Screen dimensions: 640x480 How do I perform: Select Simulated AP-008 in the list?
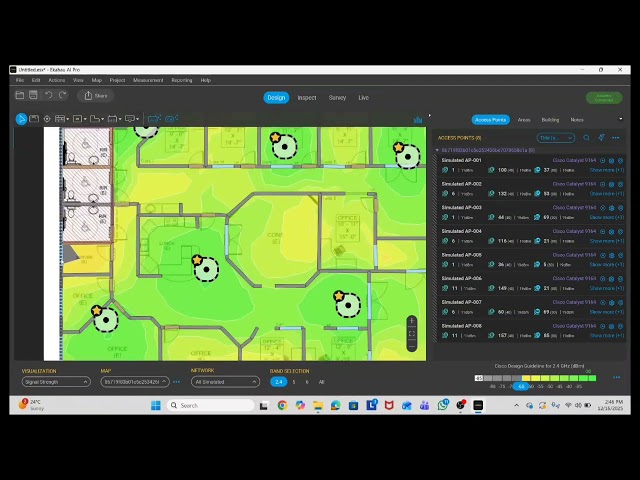pyautogui.click(x=461, y=326)
